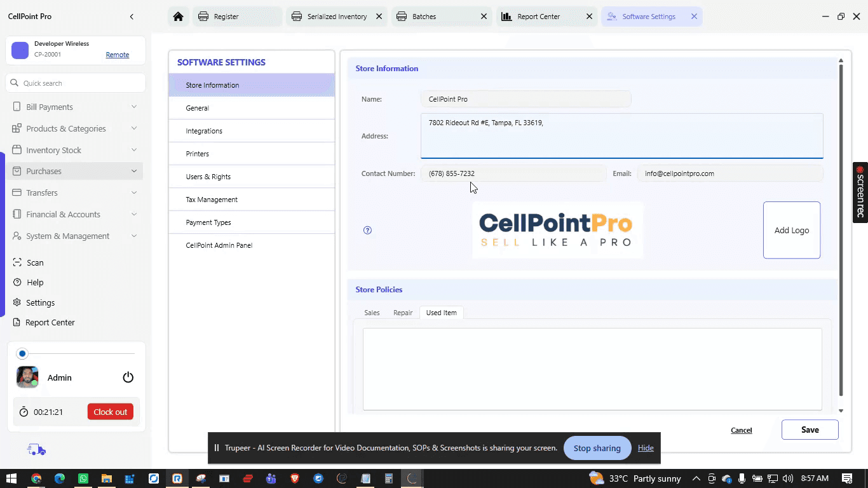Click the power logout icon beside Admin
This screenshot has width=868, height=488.
128,377
